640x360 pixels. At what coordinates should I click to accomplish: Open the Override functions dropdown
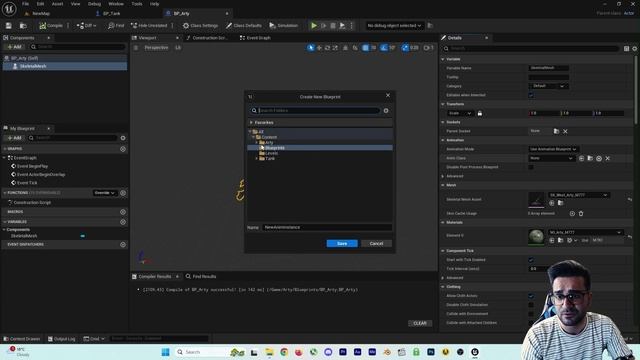(x=104, y=193)
